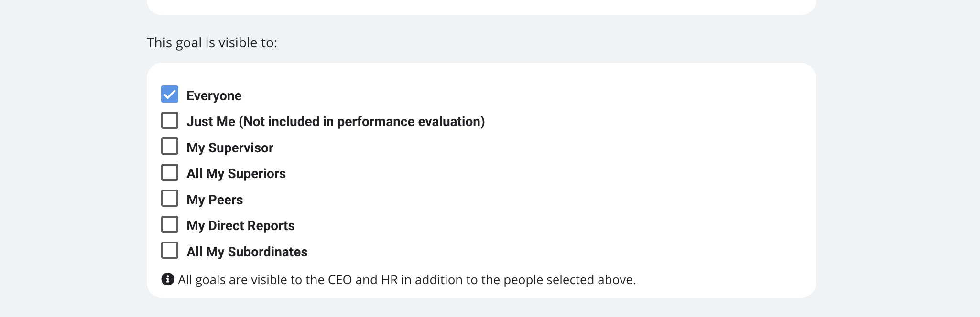The width and height of the screenshot is (980, 317).
Task: Click the My Peers label
Action: pos(215,200)
